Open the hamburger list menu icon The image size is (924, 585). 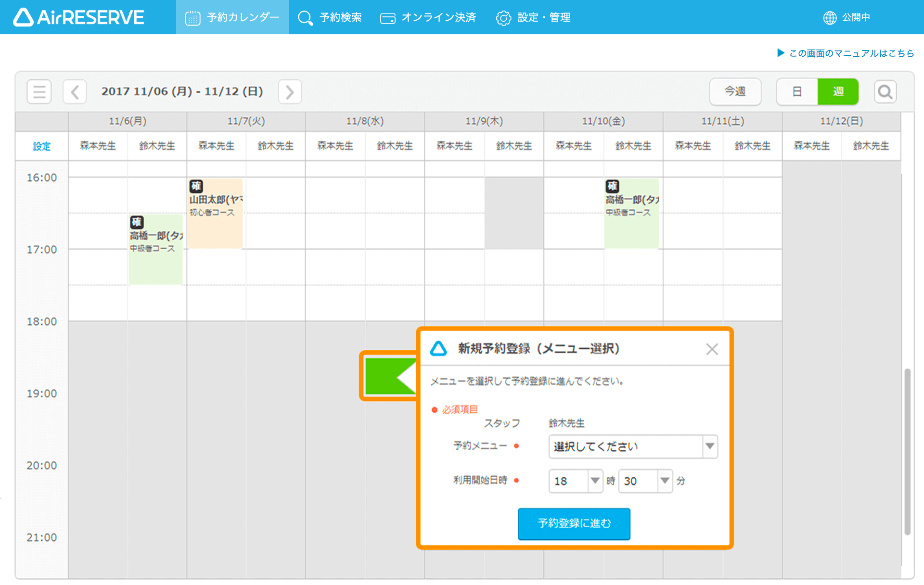tap(39, 91)
